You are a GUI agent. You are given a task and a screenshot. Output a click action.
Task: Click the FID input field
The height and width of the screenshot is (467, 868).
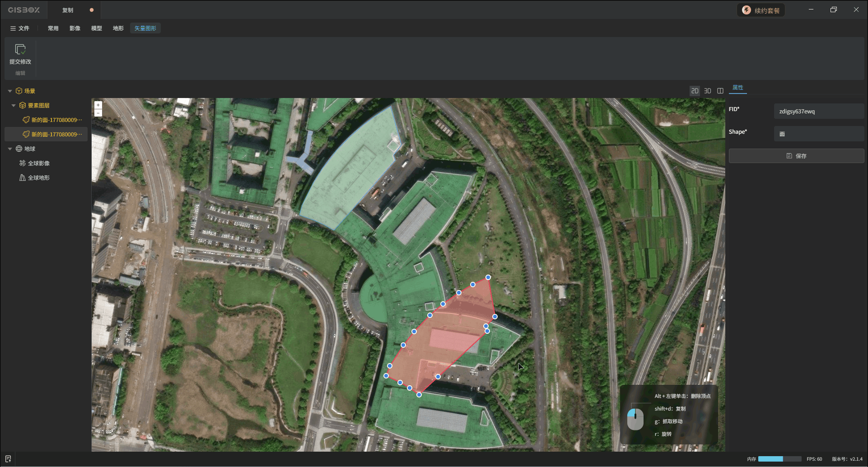pos(818,111)
